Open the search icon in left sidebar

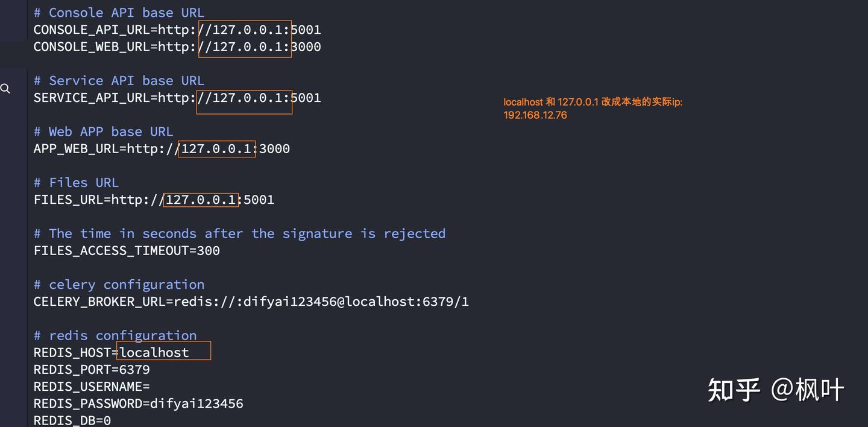pyautogui.click(x=5, y=89)
